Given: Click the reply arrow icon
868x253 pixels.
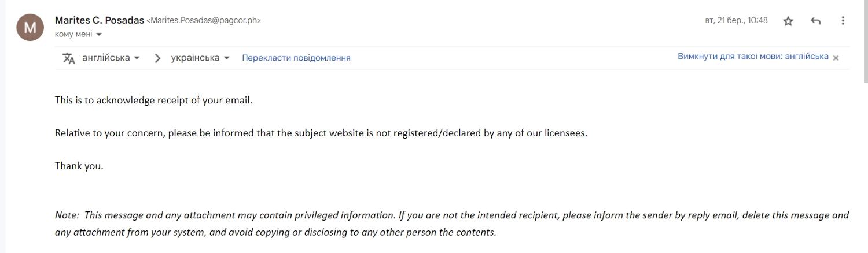Looking at the screenshot, I should (816, 21).
